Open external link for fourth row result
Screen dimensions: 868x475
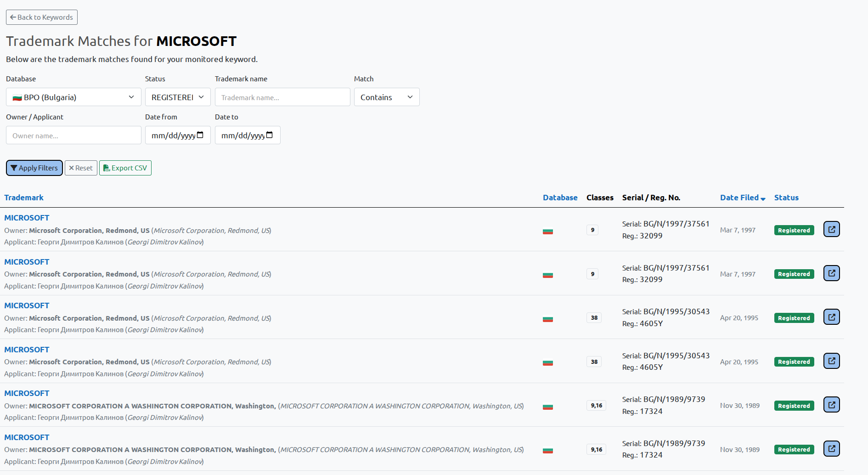coord(831,361)
